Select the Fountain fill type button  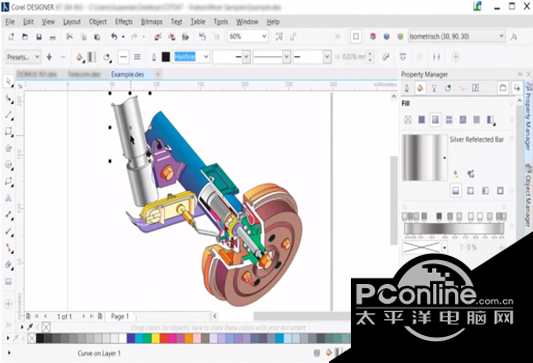pyautogui.click(x=435, y=120)
